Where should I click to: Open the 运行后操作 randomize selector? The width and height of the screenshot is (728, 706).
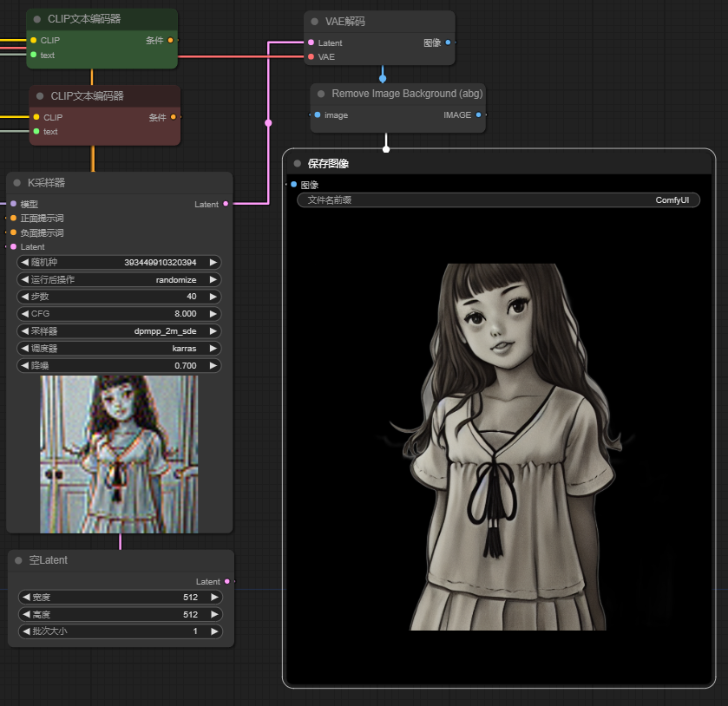[119, 280]
